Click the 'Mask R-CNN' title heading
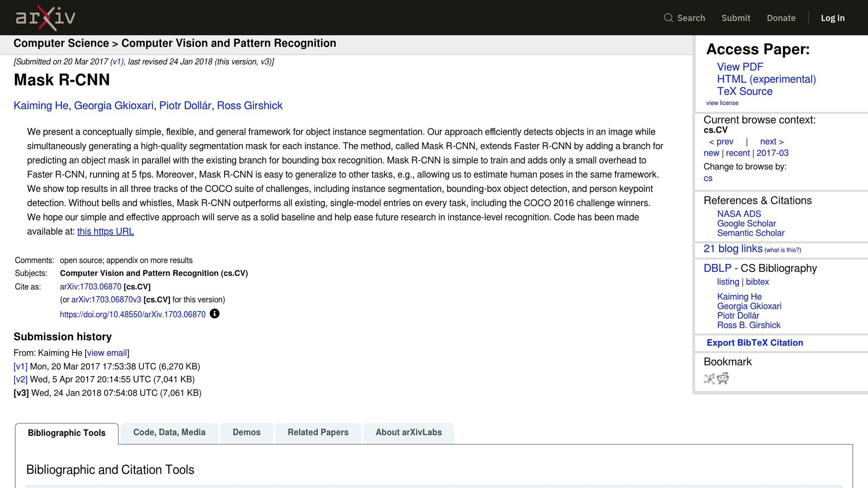The height and width of the screenshot is (488, 868). 62,80
